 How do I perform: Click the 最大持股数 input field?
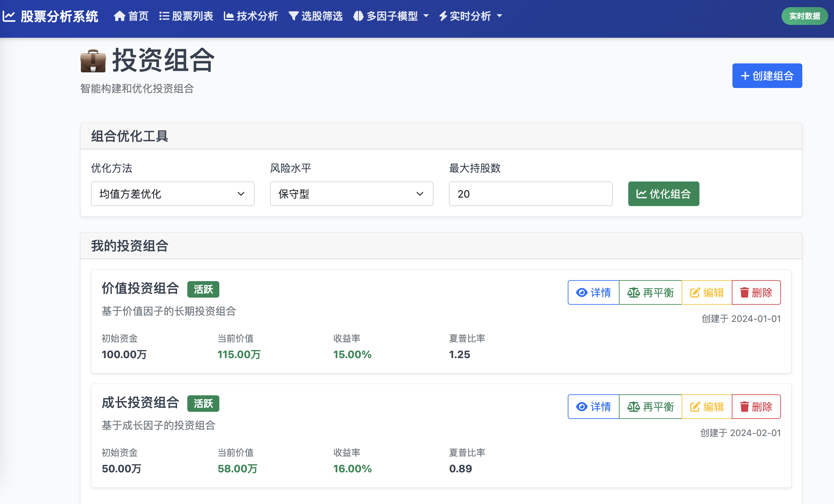[x=530, y=194]
